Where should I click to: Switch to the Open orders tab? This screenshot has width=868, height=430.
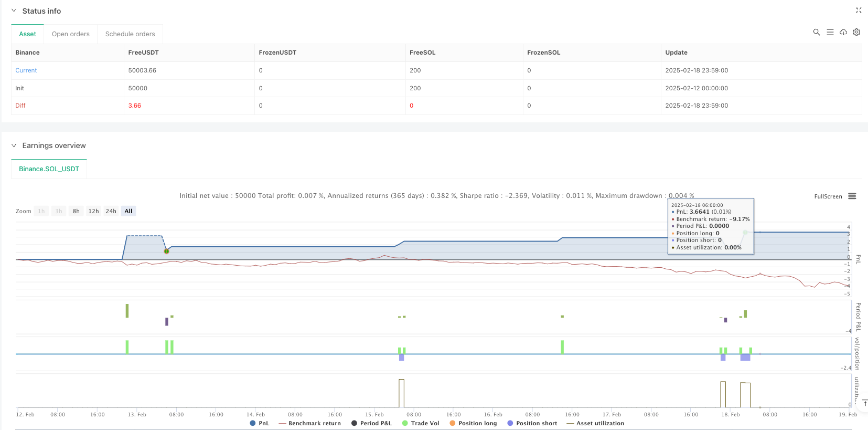(70, 34)
